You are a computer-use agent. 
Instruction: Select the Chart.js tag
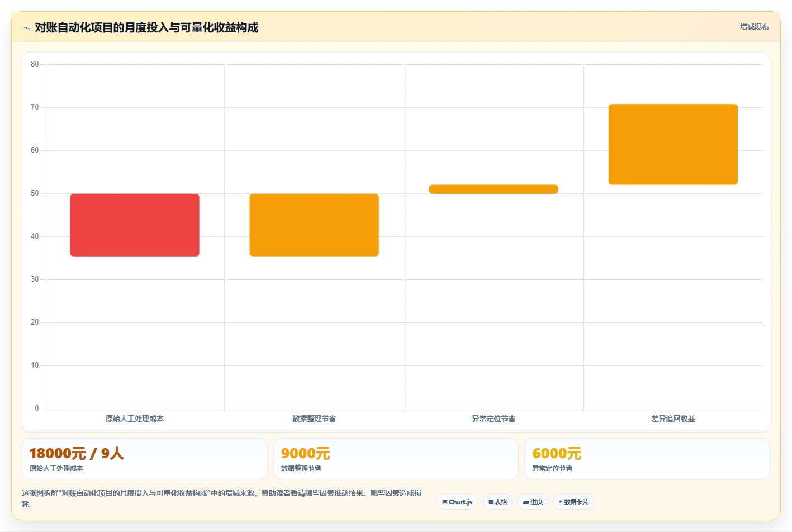(457, 502)
